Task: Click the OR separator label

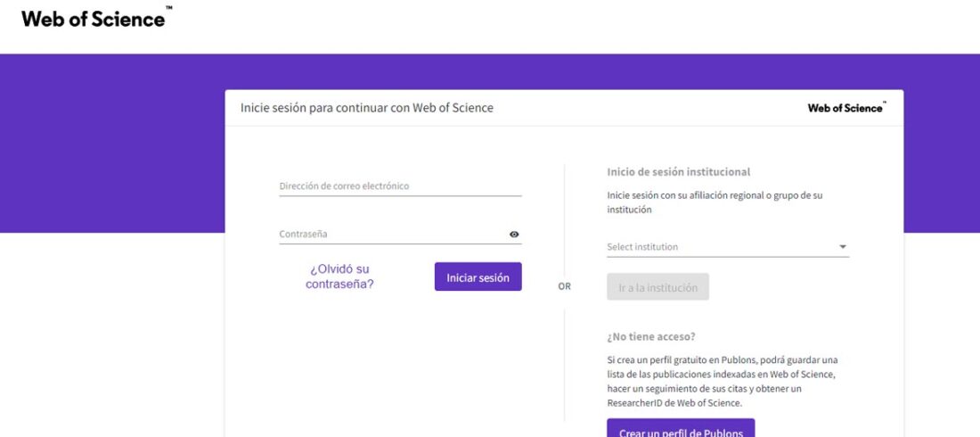Action: click(564, 286)
